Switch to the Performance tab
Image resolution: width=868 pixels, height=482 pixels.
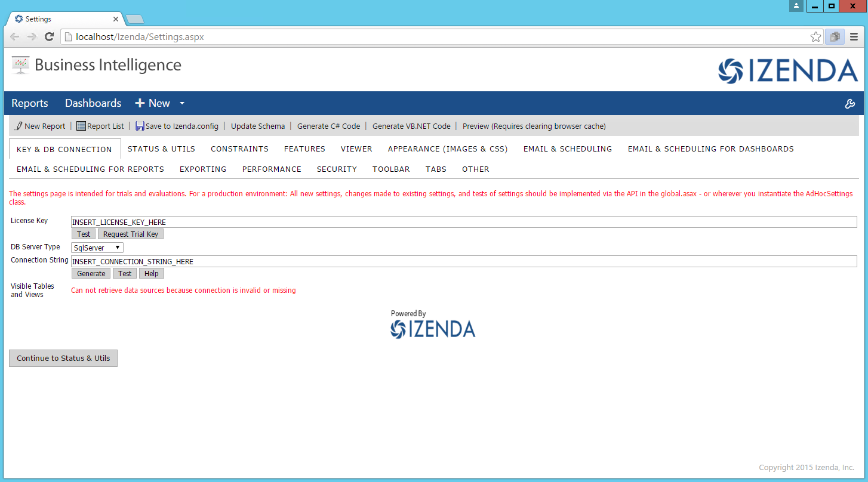pyautogui.click(x=272, y=169)
